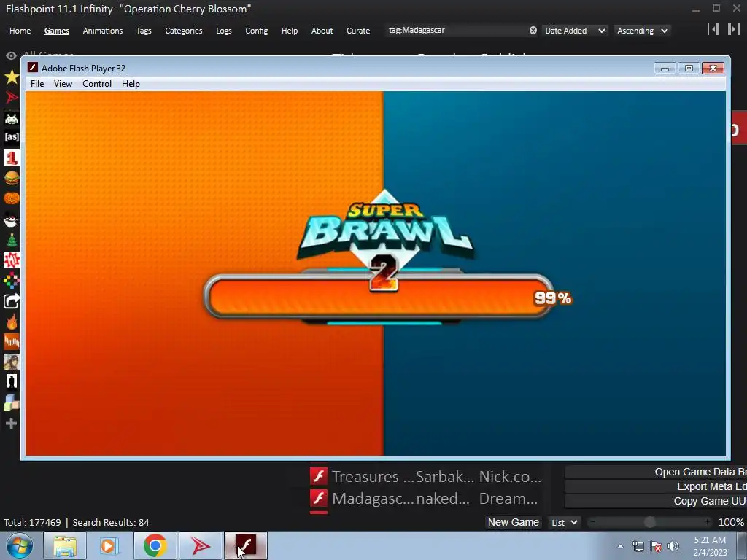Viewport: 747px width, 560px height.
Task: Click Flash icon next to Treasures row
Action: (319, 475)
